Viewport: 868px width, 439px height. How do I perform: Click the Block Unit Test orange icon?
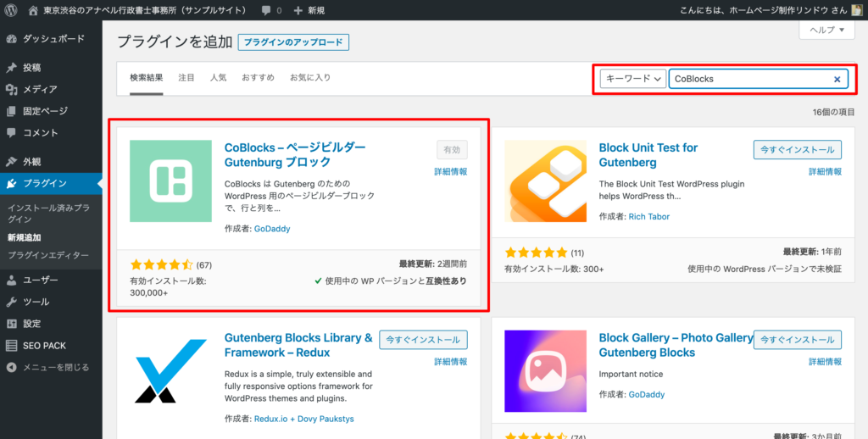point(545,181)
